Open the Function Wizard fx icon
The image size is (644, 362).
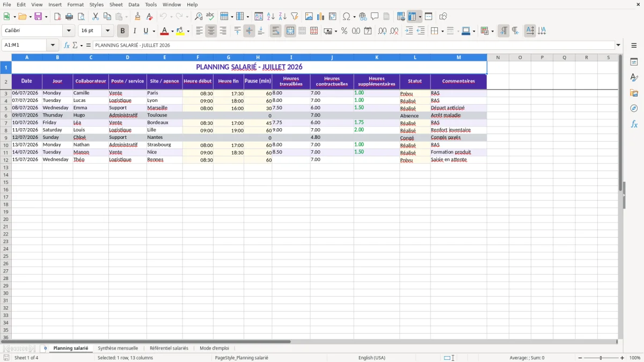pyautogui.click(x=67, y=46)
